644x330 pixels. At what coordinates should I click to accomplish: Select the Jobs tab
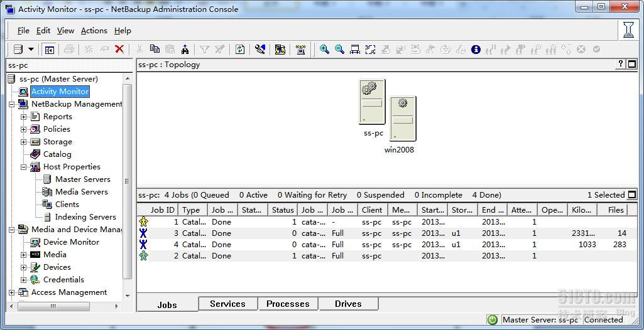tap(167, 304)
